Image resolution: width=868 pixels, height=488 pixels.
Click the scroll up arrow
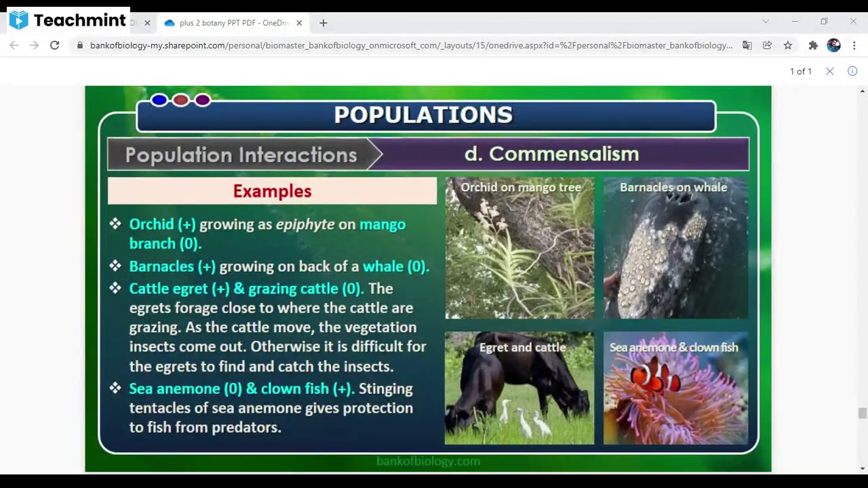[863, 91]
